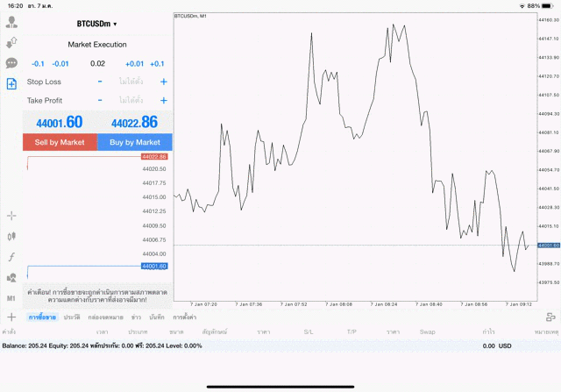This screenshot has height=392, width=561.
Task: Select the Market Execution label
Action: 97,45
